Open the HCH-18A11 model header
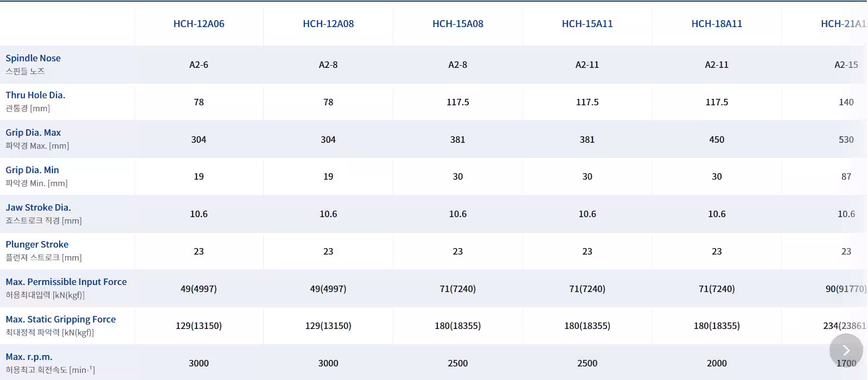Image resolution: width=868 pixels, height=380 pixels. tap(717, 24)
